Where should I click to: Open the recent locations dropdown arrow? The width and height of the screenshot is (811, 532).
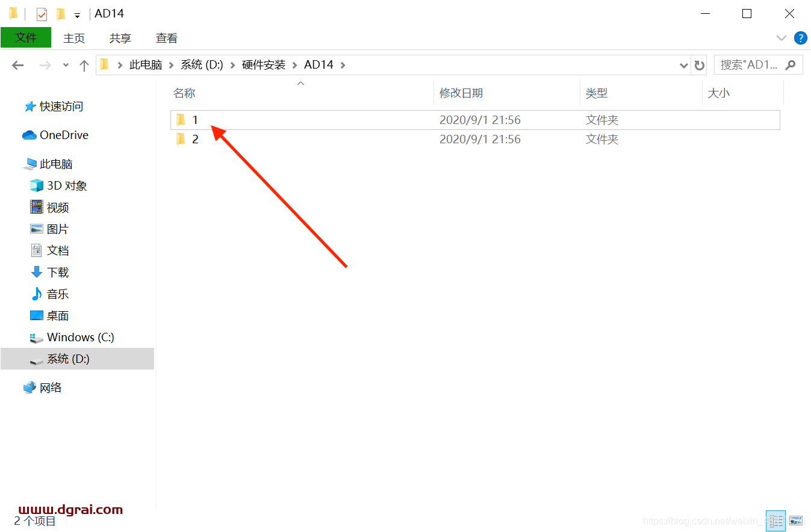pyautogui.click(x=66, y=65)
